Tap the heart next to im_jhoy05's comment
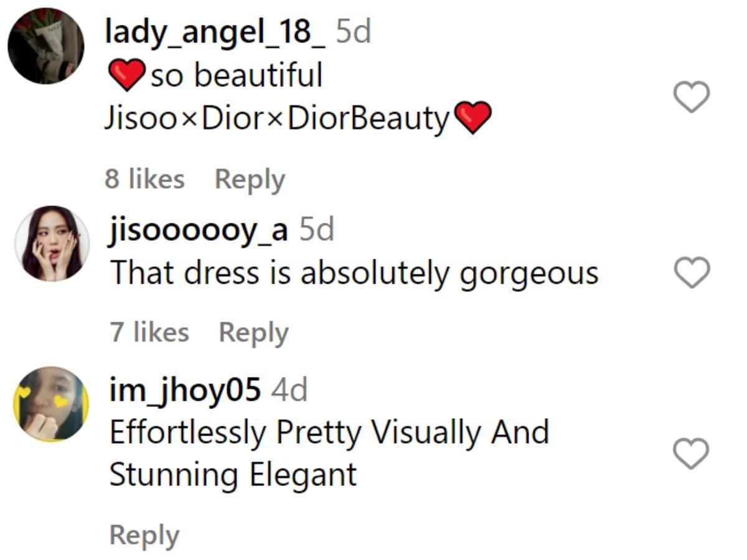The width and height of the screenshot is (747, 560). pos(692,453)
